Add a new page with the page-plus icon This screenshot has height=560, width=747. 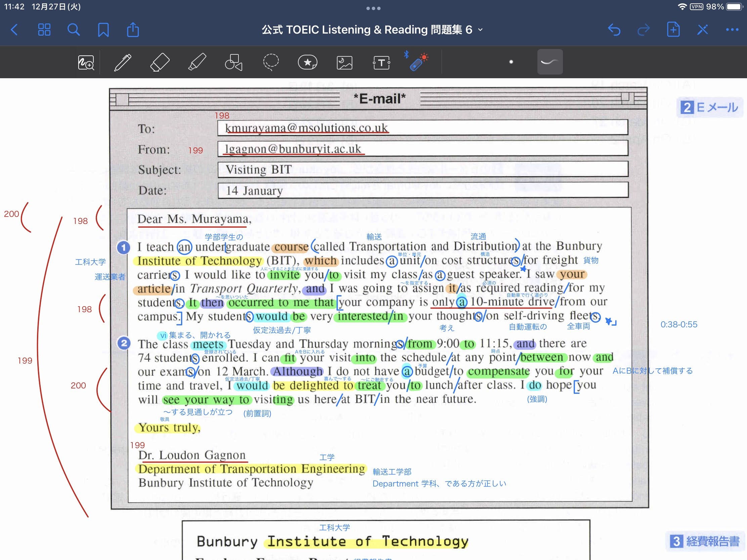point(673,30)
